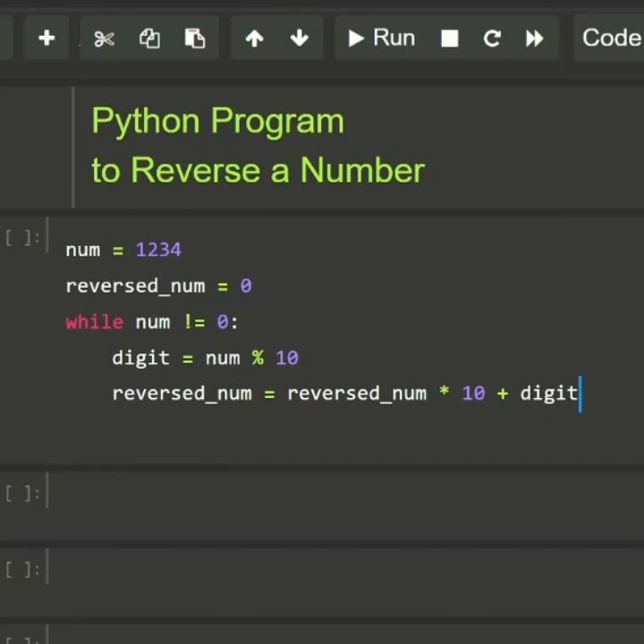This screenshot has height=644, width=644.
Task: Interrupt the kernel stop button
Action: coord(450,38)
